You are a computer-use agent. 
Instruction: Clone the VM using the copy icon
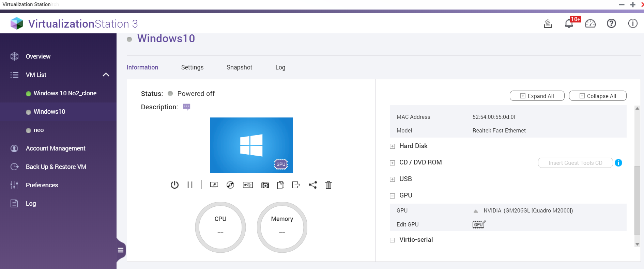(x=281, y=185)
